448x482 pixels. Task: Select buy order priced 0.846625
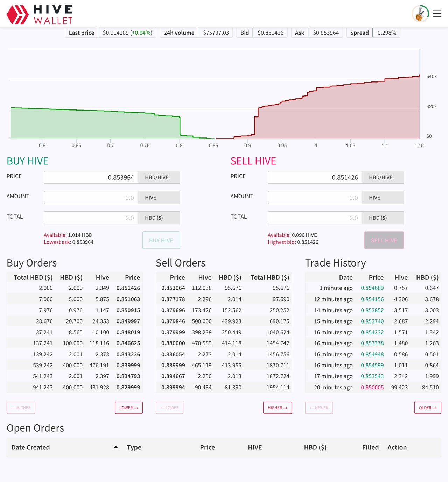click(75, 343)
